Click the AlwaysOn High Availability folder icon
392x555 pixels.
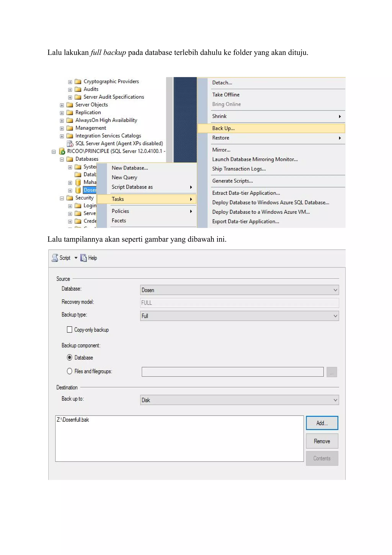click(69, 120)
